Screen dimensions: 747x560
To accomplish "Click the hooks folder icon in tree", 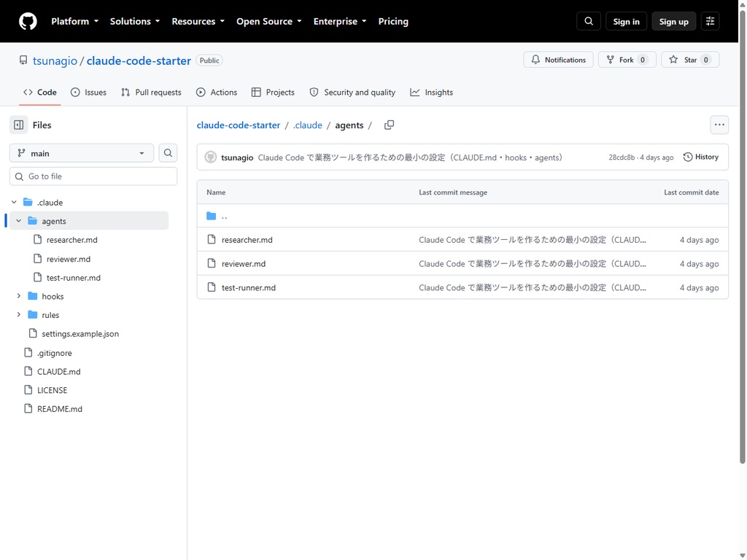I will pos(32,296).
